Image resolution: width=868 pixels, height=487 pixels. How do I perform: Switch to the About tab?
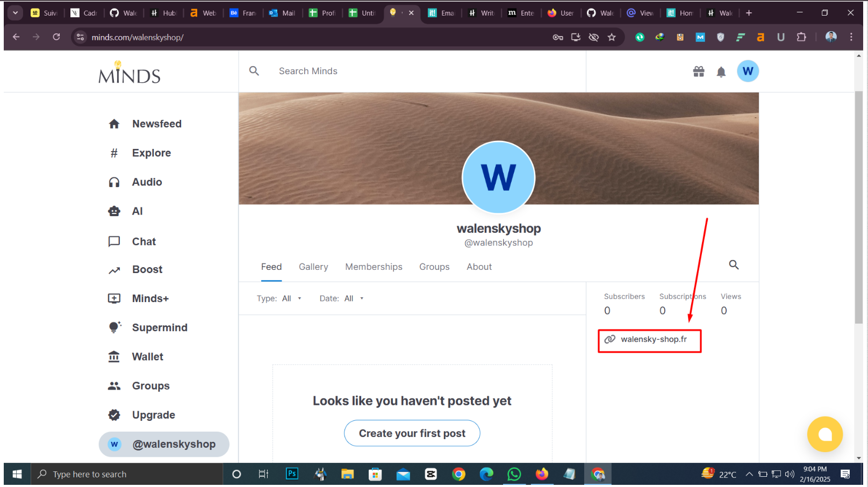point(479,267)
